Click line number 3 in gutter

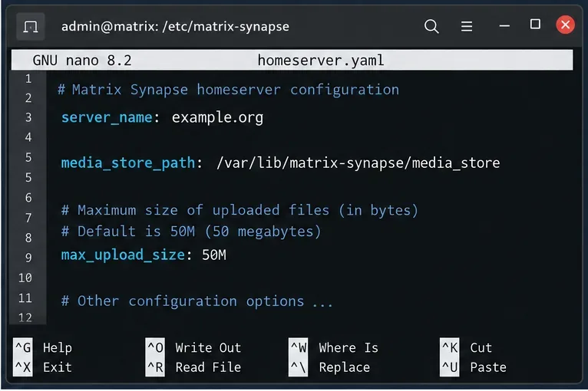coord(28,117)
